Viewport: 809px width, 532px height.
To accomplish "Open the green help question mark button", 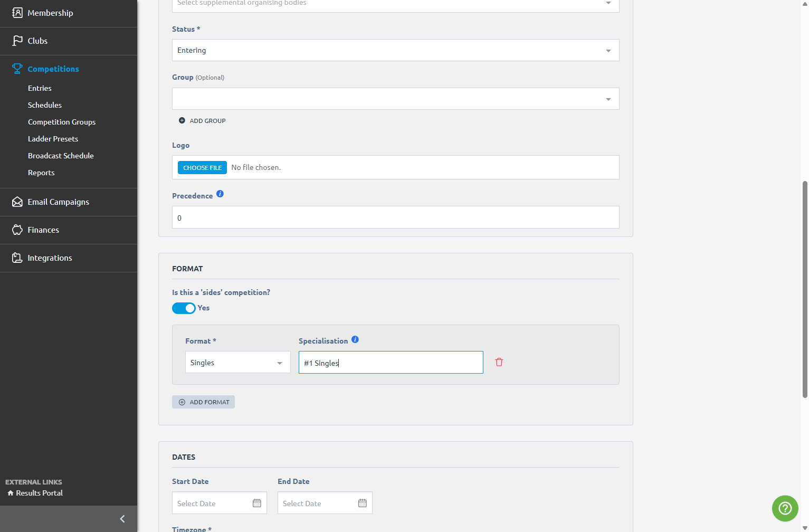I will pos(785,508).
